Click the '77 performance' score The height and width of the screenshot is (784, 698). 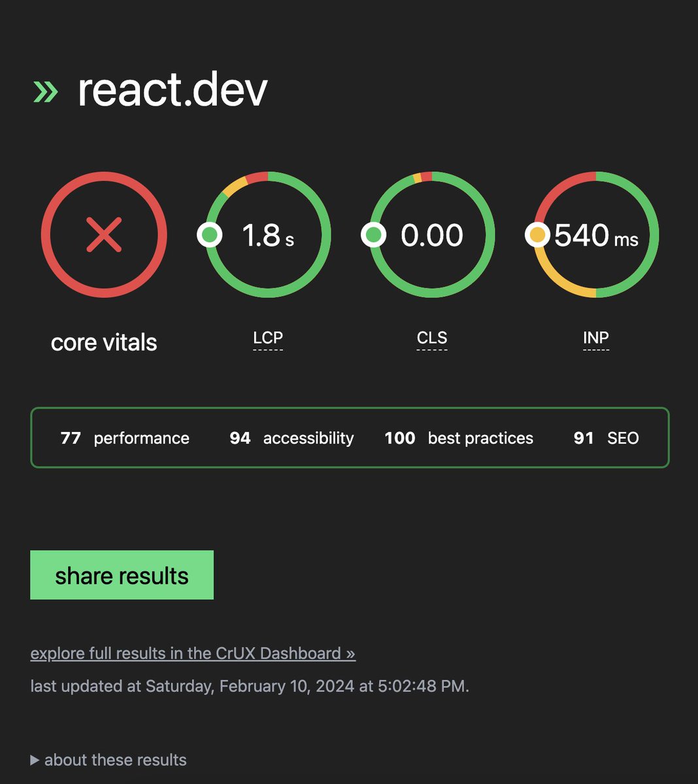pos(125,438)
